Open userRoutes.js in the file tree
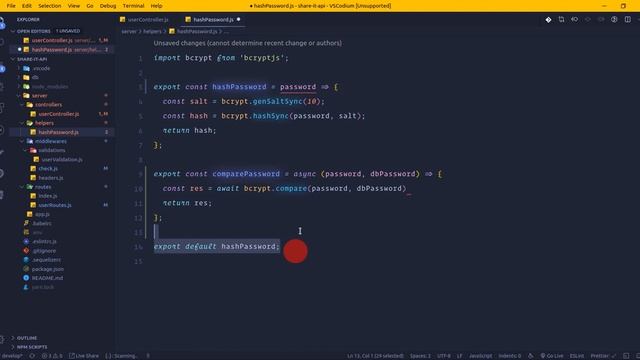 pos(55,205)
